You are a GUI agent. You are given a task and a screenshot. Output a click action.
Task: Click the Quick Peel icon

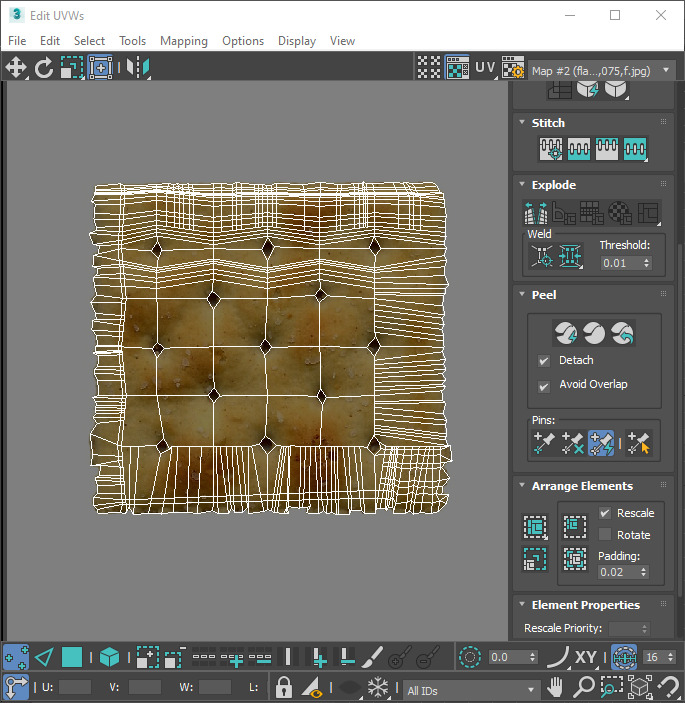pos(566,333)
